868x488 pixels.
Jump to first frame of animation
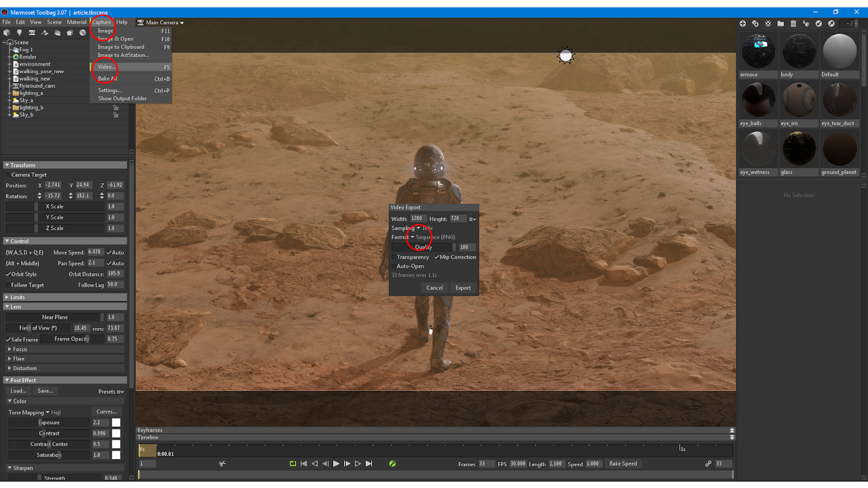tap(304, 464)
